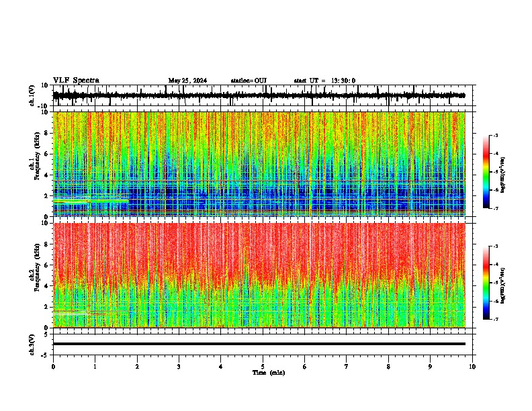This screenshot has height=411, width=532.
Task: Click the "9" tick on the Time axis
Action: [x=430, y=367]
